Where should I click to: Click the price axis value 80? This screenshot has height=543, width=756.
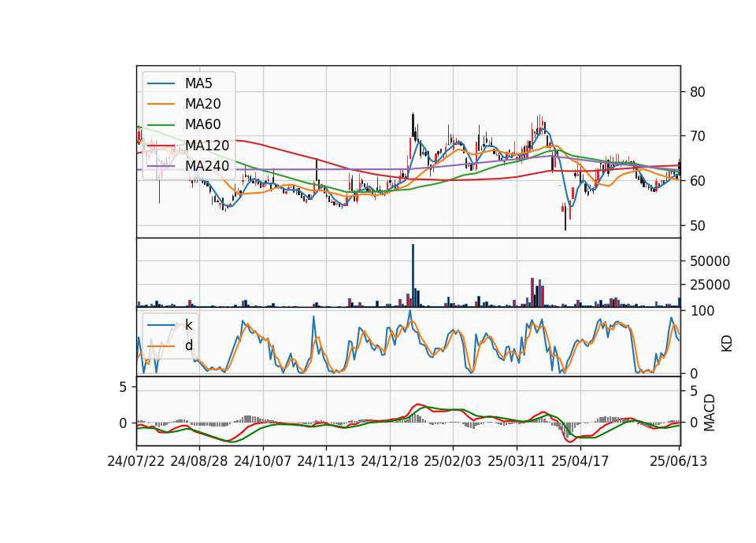click(697, 92)
